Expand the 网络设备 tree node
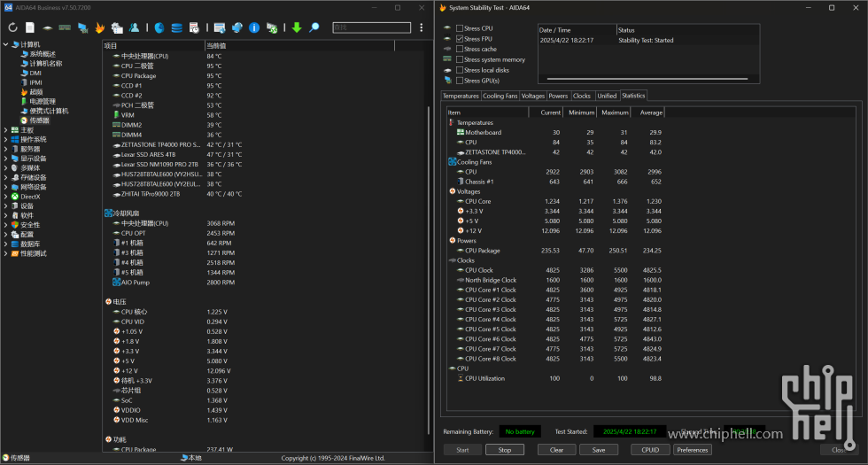Image resolution: width=868 pixels, height=465 pixels. click(x=5, y=187)
